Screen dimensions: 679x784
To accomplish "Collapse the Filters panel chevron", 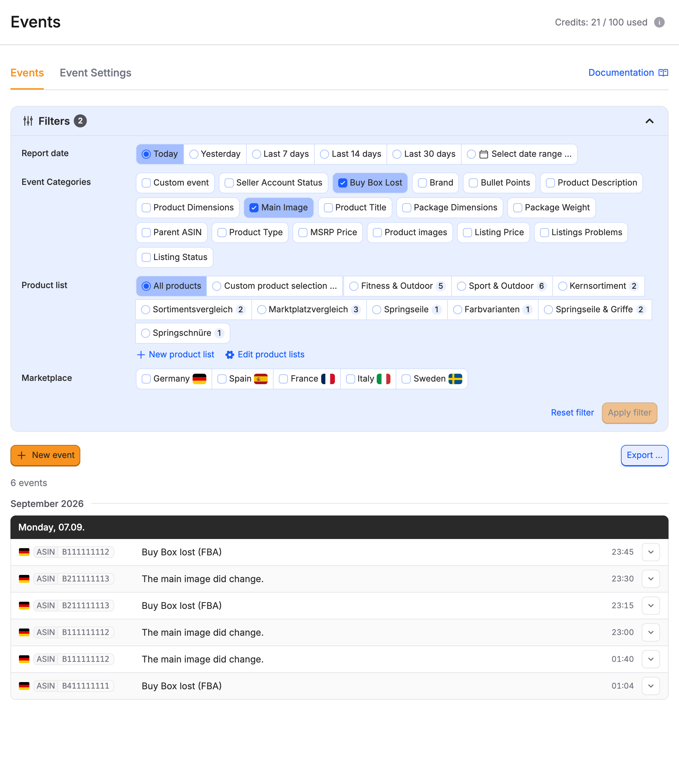I will coord(649,121).
